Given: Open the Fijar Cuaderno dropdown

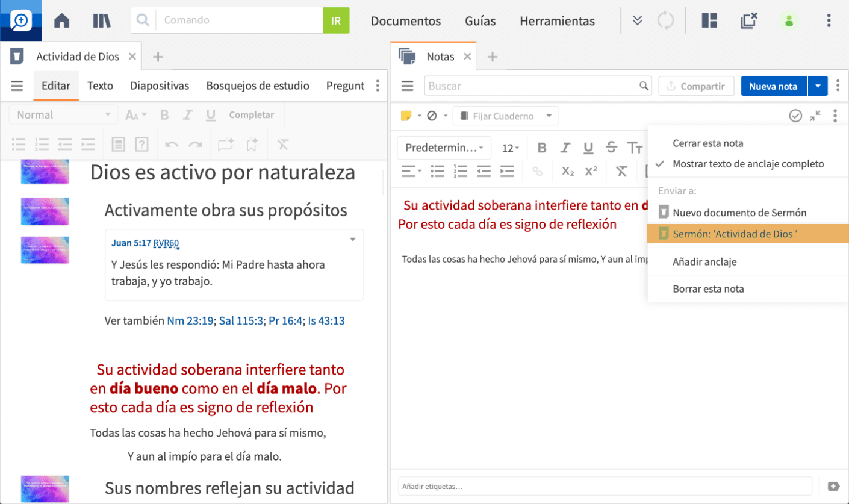Looking at the screenshot, I should 505,116.
